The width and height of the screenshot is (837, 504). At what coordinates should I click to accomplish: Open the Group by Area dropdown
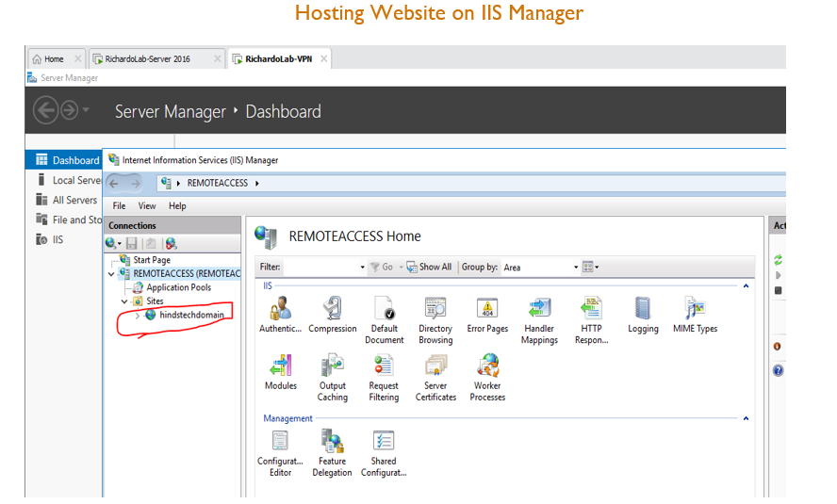[576, 268]
